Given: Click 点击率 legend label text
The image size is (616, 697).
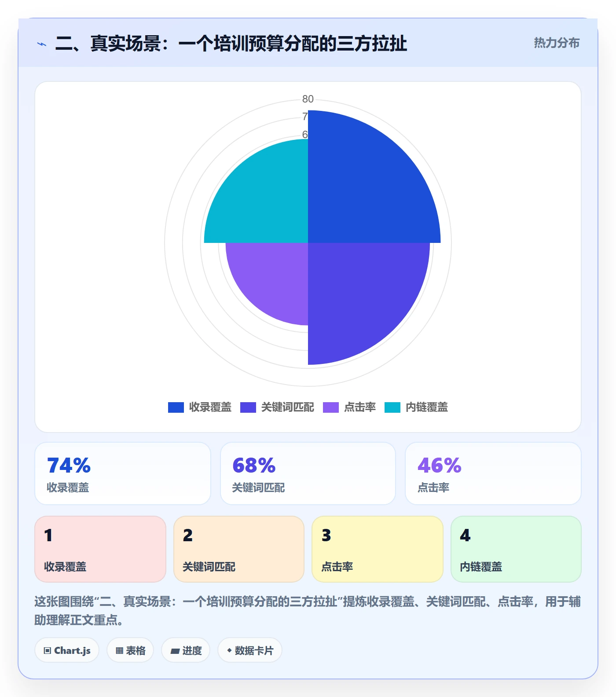Looking at the screenshot, I should click(x=360, y=407).
